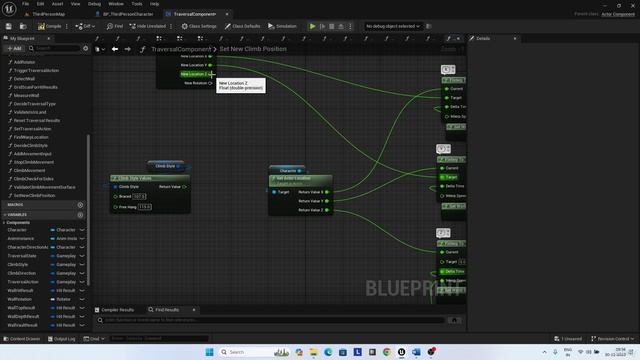Toggle visibility eye for WallTopResult variable
640x360 pixels.
coord(82,308)
